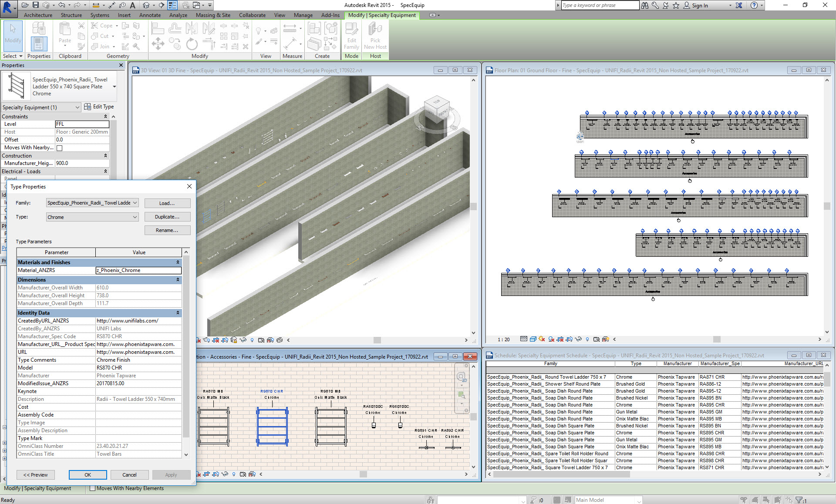Collapse the Constraints section in Properties
Image resolution: width=836 pixels, height=504 pixels.
(x=105, y=117)
